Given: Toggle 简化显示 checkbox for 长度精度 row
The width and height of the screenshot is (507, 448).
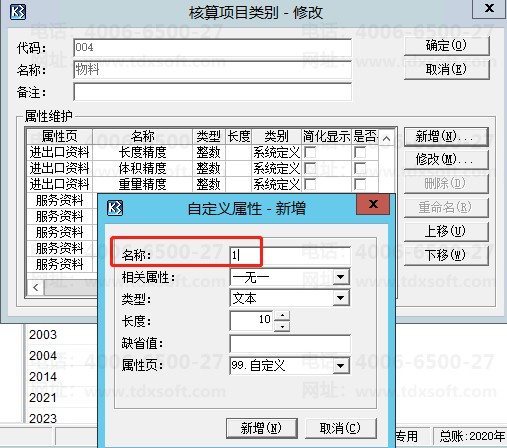Looking at the screenshot, I should [x=310, y=152].
